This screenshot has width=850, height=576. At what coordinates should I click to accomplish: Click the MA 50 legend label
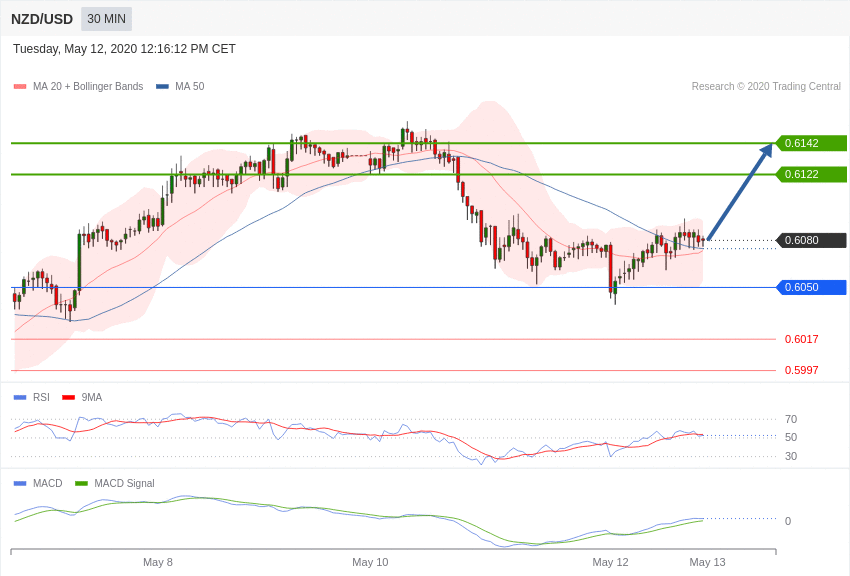pyautogui.click(x=189, y=86)
